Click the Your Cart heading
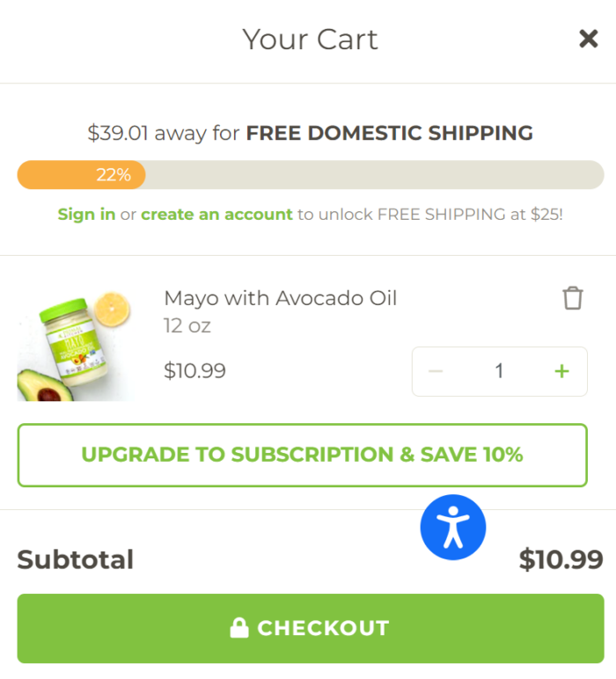The height and width of the screenshot is (679, 616). pyautogui.click(x=310, y=40)
